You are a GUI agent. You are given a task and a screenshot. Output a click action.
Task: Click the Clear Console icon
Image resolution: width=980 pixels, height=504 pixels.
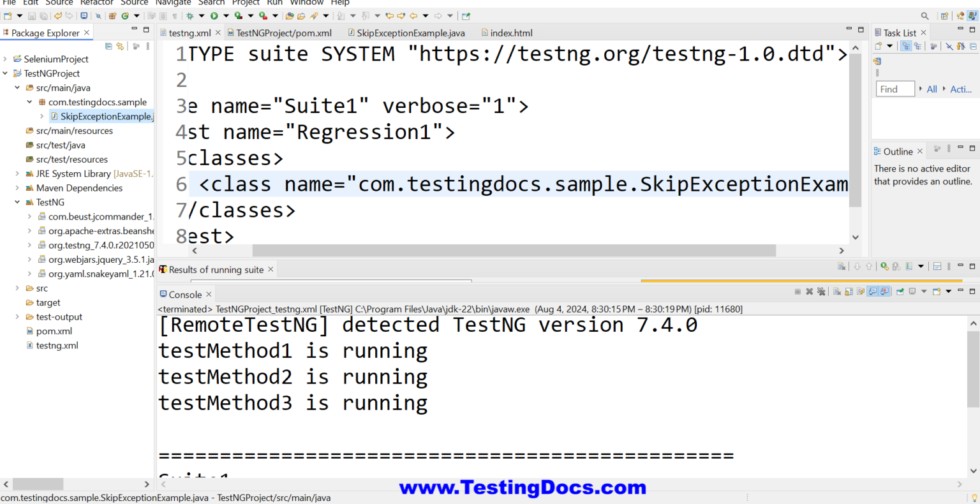(x=836, y=292)
